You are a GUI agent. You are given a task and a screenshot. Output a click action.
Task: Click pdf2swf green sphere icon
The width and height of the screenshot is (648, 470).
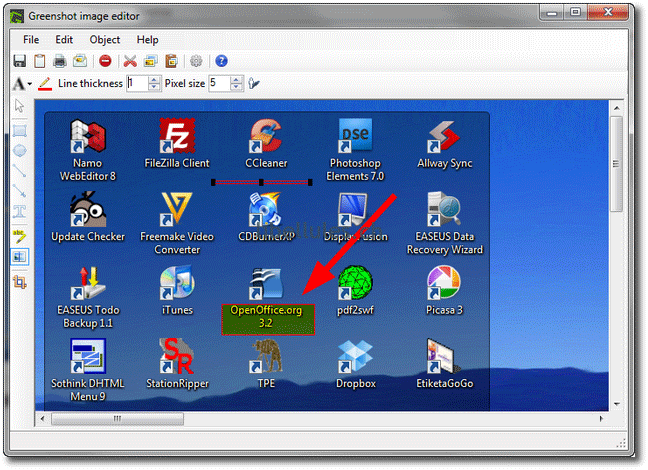355,283
